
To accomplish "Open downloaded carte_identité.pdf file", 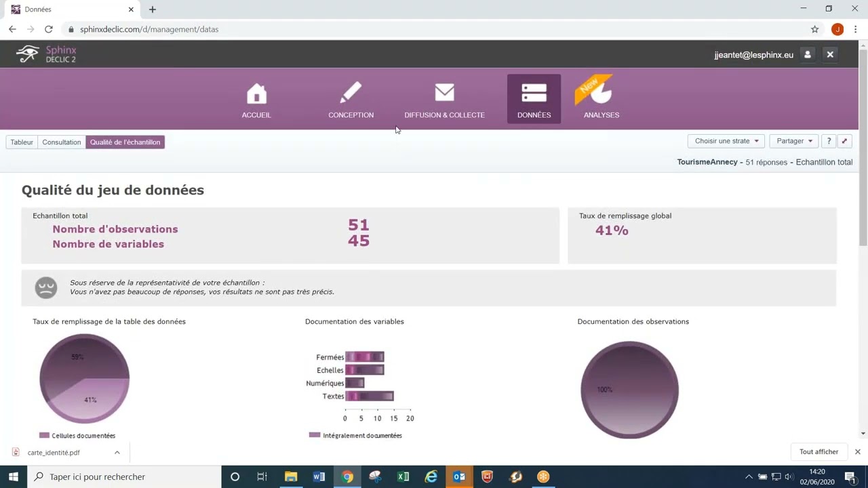I will (54, 452).
